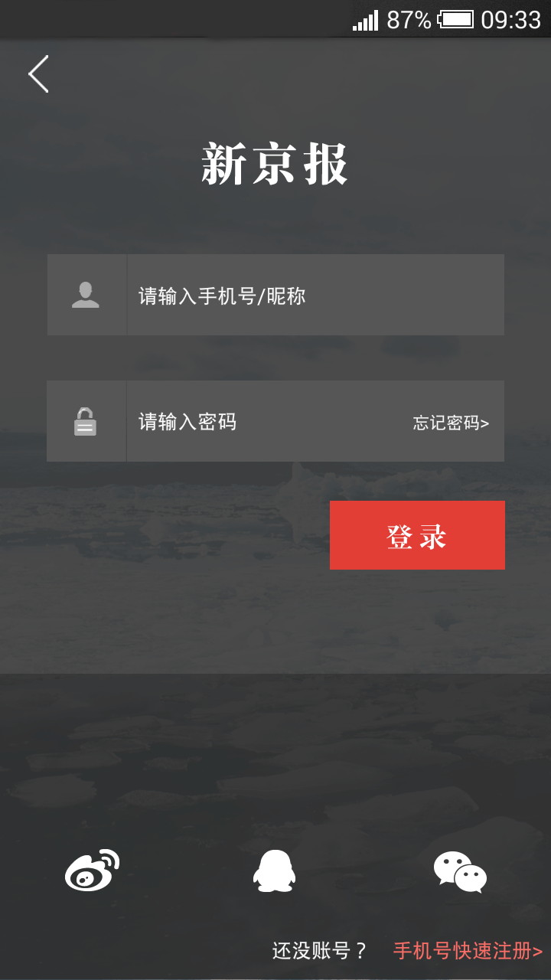The image size is (551, 980).
Task: Sign in with the Weibo icon
Action: pyautogui.click(x=92, y=871)
